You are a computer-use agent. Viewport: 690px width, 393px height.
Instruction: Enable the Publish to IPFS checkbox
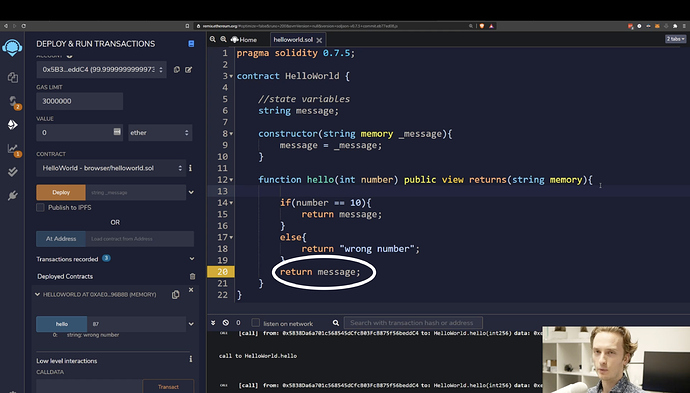tap(40, 207)
